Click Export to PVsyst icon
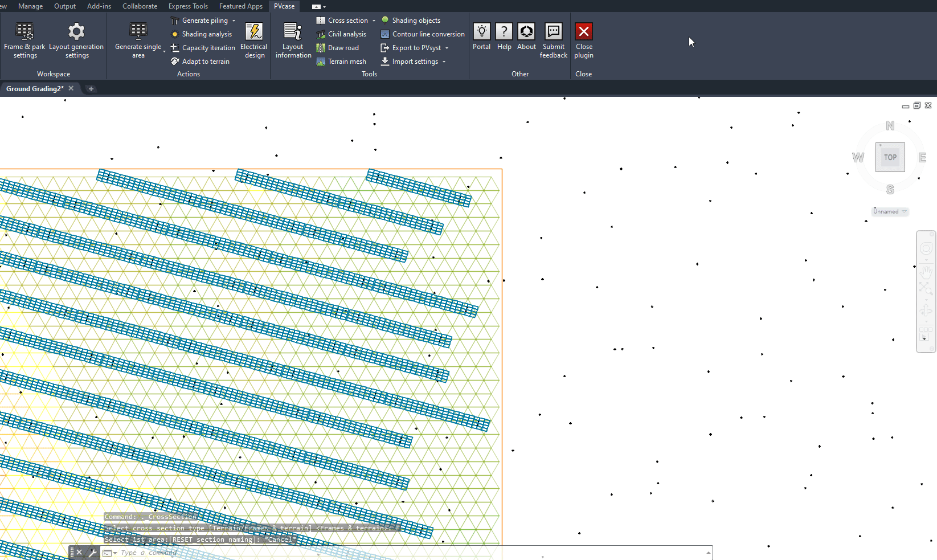The height and width of the screenshot is (560, 937). [385, 48]
